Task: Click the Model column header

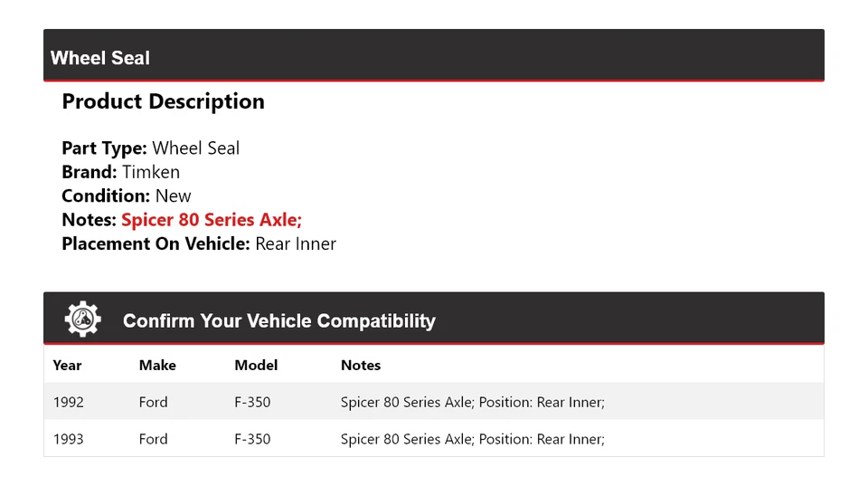Action: [x=256, y=366]
